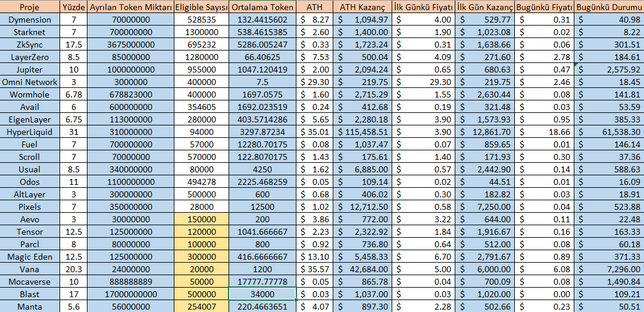644x312 pixels.
Task: Select Starknet Eligible Sayısı 1300000
Action: coord(201,32)
